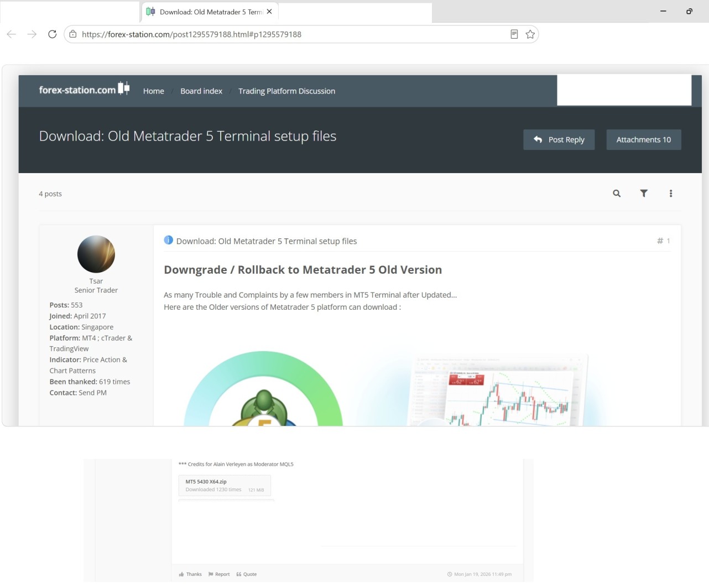This screenshot has height=588, width=709.
Task: Search this topic with the magnifier icon
Action: pos(617,194)
